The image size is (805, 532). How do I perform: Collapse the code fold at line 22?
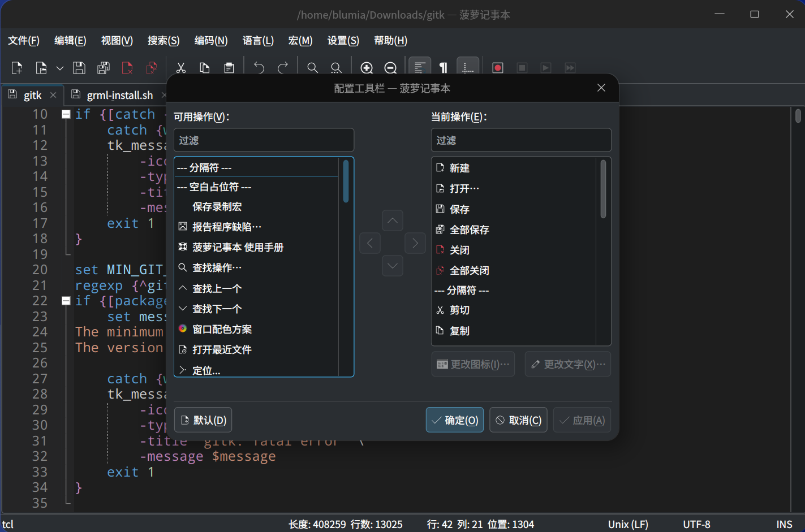pos(66,301)
